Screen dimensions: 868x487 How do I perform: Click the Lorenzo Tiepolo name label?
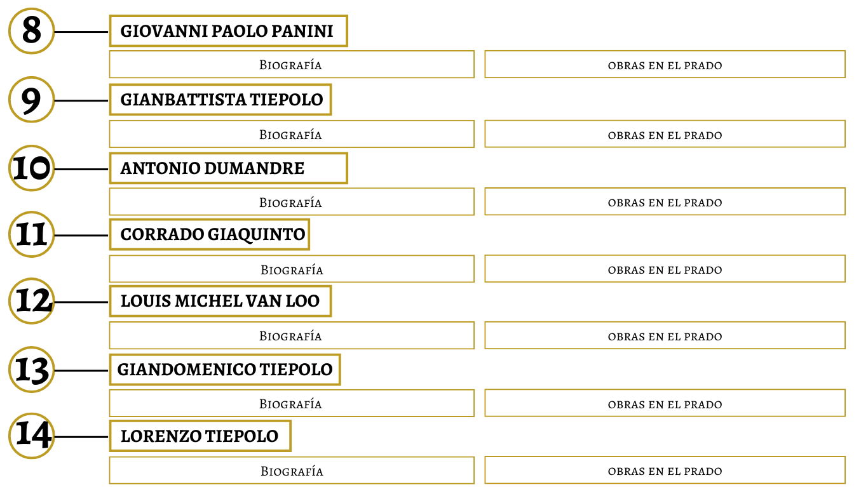pyautogui.click(x=200, y=436)
